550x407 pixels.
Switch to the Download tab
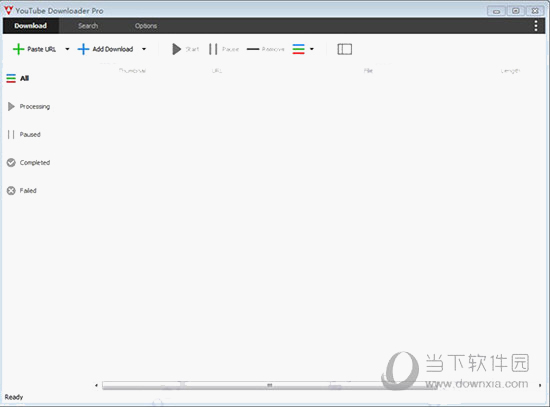click(x=31, y=26)
